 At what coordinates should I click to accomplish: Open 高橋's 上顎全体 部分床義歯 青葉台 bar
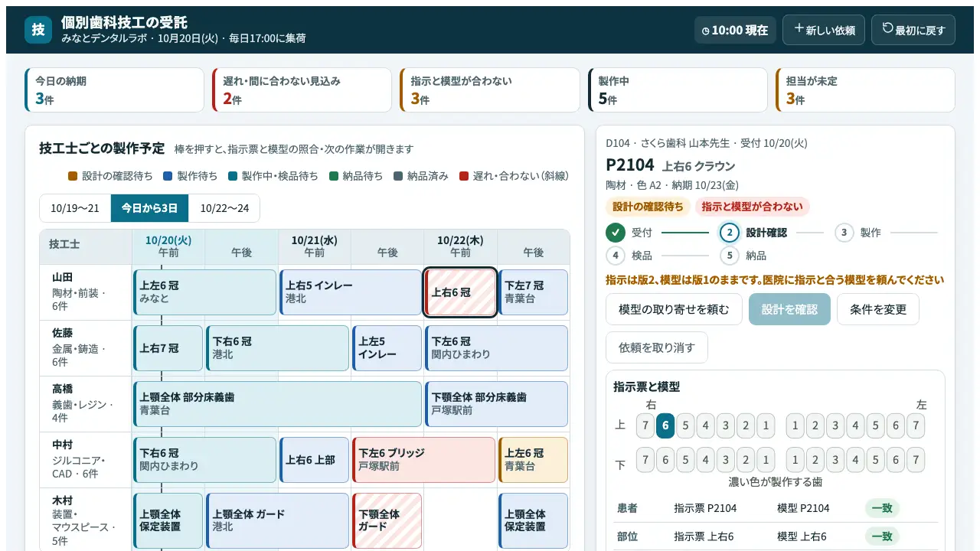pyautogui.click(x=278, y=404)
